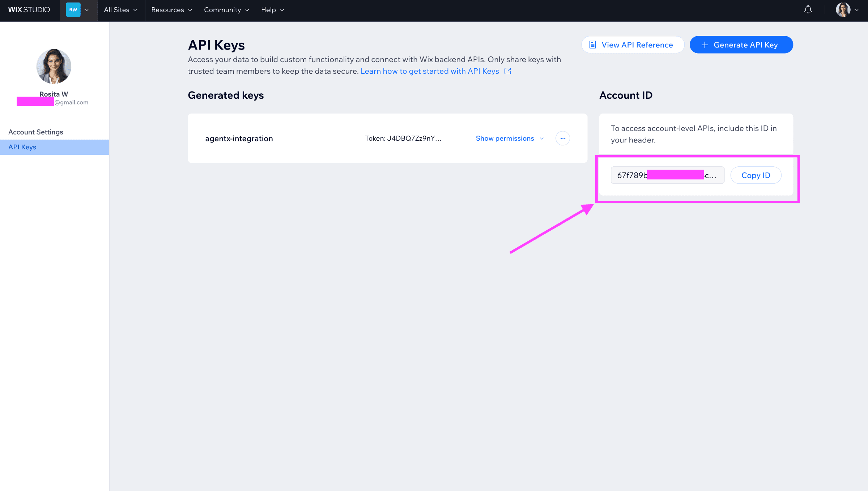
Task: Click the document icon in View API Reference
Action: click(x=592, y=45)
